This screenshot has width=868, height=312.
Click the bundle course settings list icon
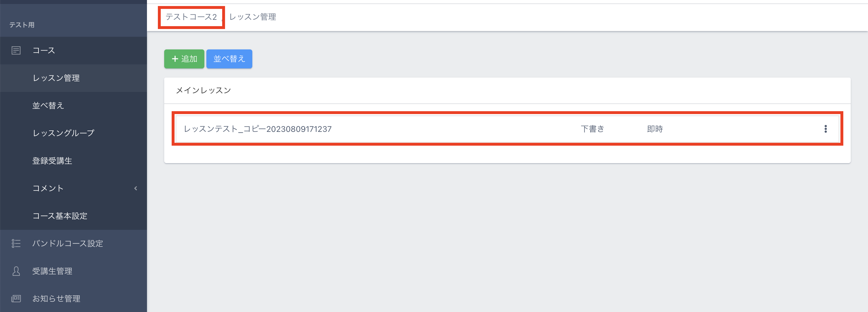pos(16,244)
